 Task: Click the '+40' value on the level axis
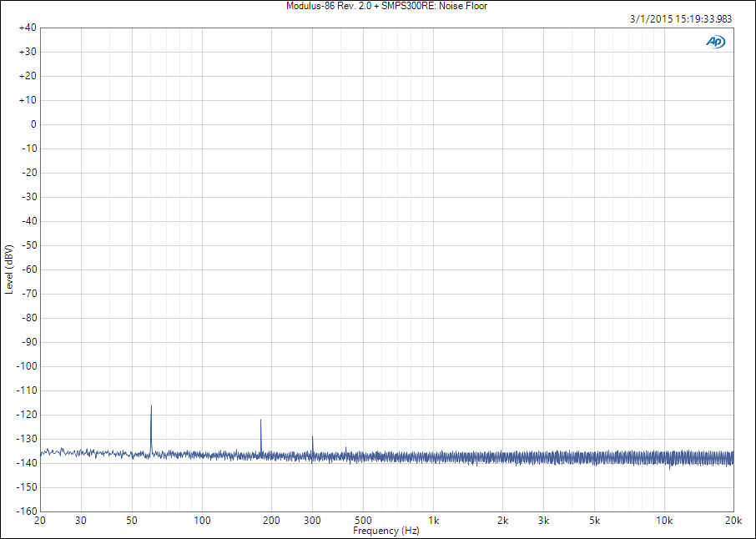[28, 28]
